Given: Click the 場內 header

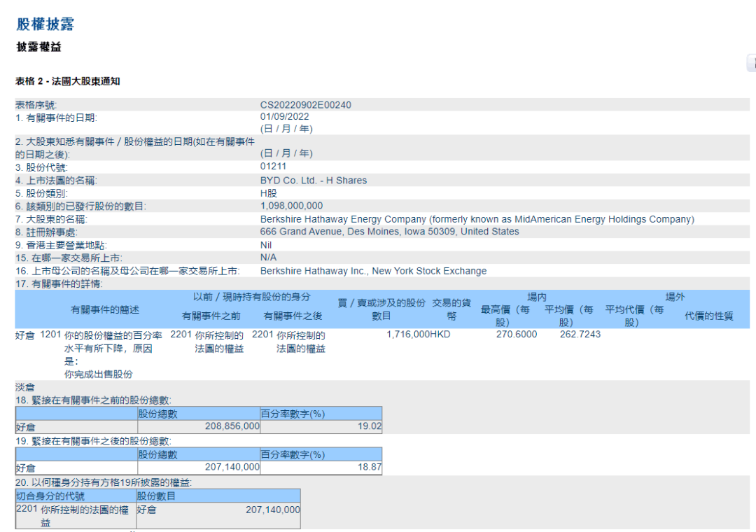Looking at the screenshot, I should [537, 297].
